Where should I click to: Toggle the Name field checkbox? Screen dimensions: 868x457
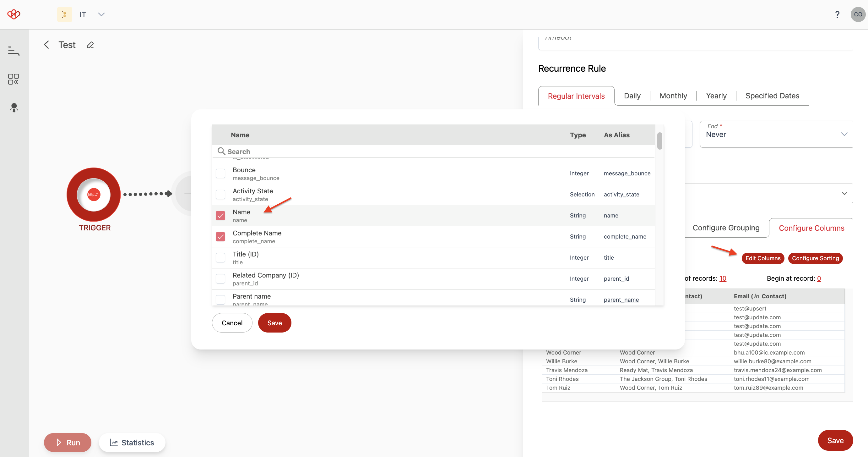coord(220,216)
